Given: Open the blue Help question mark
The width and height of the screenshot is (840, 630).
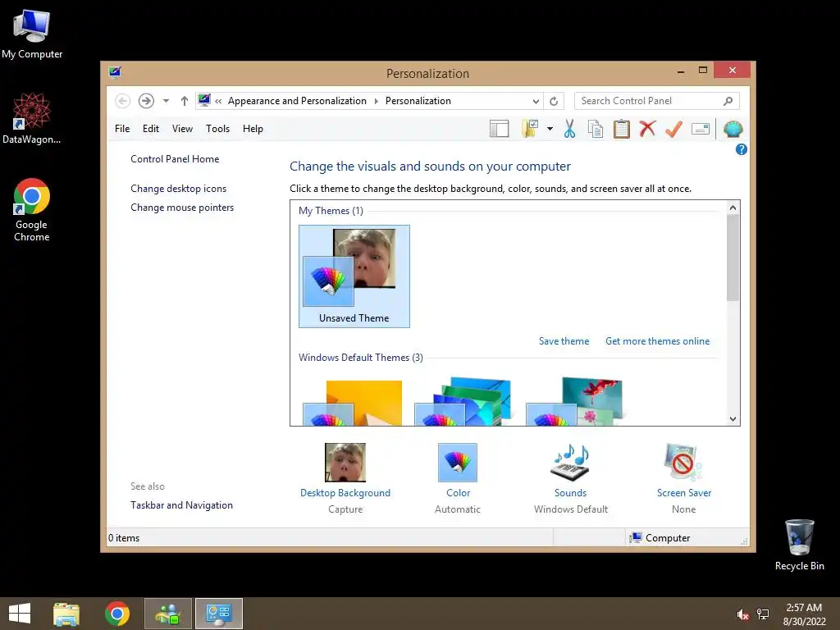Looking at the screenshot, I should click(741, 149).
